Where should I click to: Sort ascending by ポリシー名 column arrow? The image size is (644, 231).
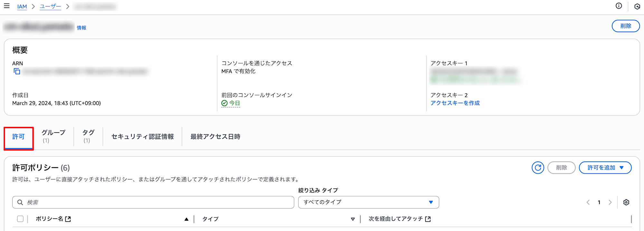pos(186,219)
